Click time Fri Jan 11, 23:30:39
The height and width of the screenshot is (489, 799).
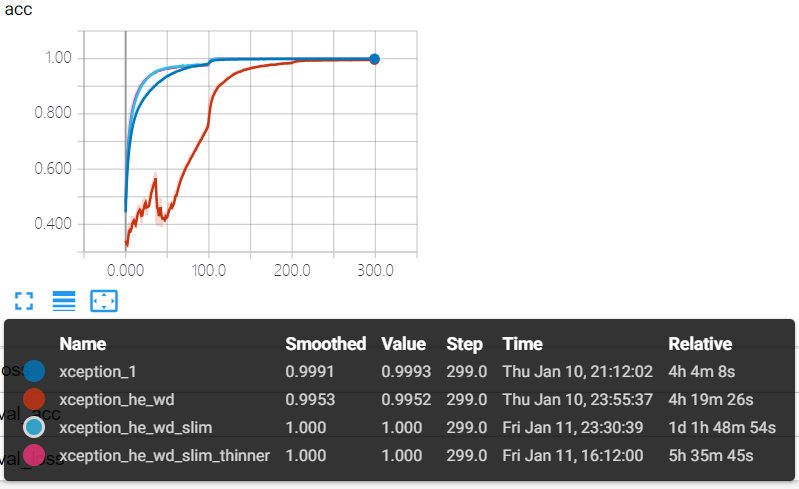tap(573, 427)
